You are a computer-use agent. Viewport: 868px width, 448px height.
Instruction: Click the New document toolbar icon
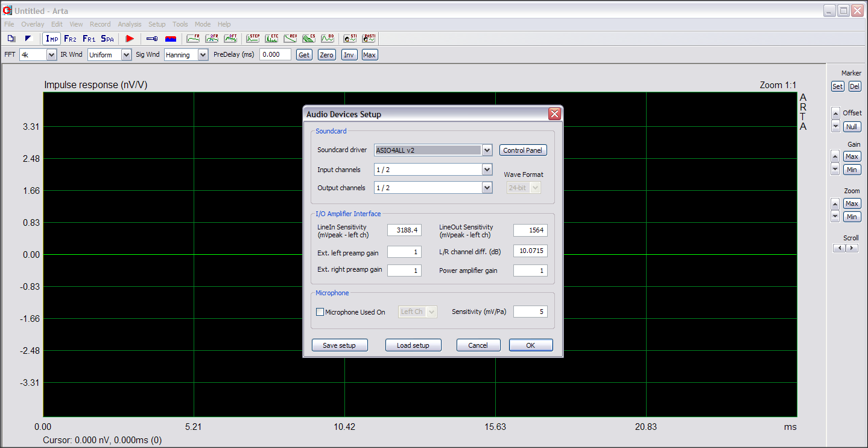coord(11,39)
